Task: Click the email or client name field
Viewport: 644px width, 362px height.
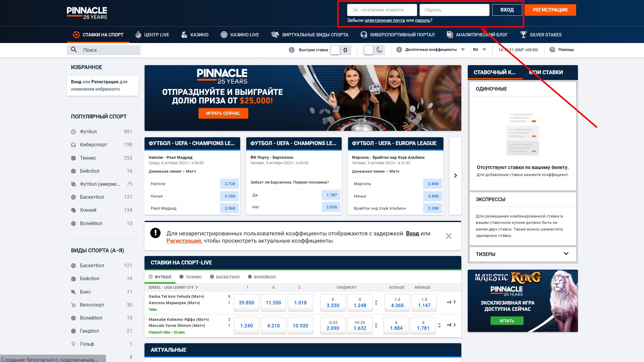Action: coord(382,10)
